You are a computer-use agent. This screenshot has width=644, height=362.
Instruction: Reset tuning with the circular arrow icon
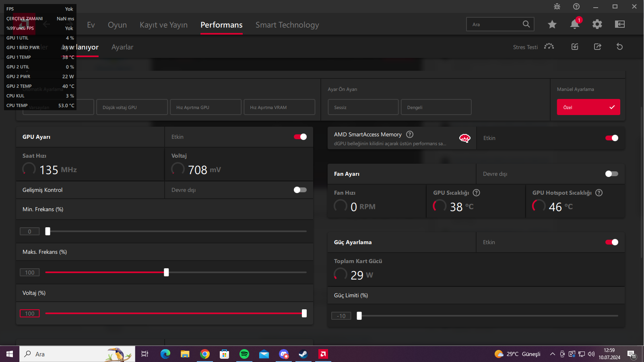[620, 47]
